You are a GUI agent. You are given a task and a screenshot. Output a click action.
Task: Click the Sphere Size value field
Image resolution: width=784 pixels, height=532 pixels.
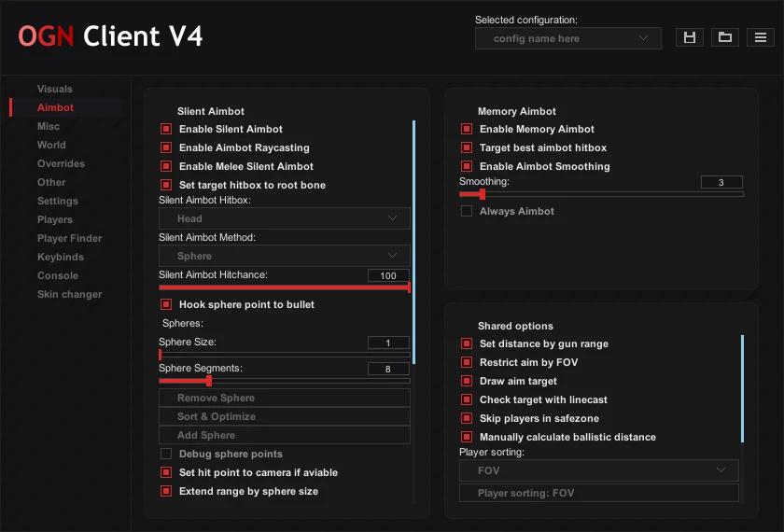(x=388, y=343)
